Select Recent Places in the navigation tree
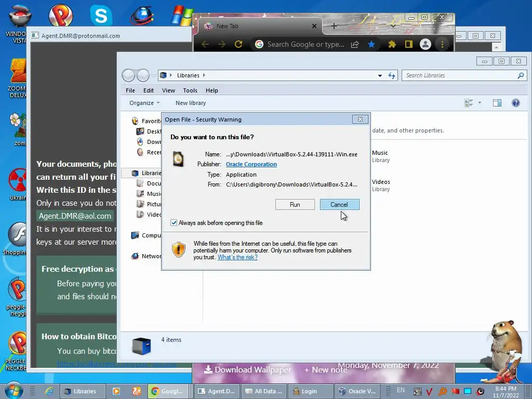 pyautogui.click(x=149, y=152)
